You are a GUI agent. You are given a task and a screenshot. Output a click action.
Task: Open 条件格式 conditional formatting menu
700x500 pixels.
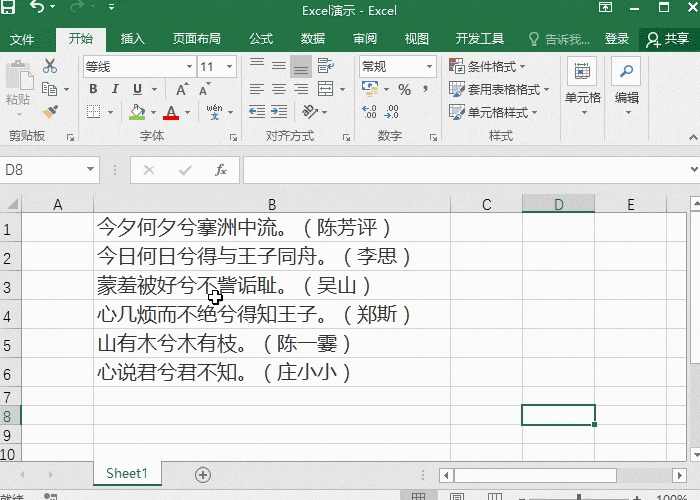pyautogui.click(x=488, y=67)
